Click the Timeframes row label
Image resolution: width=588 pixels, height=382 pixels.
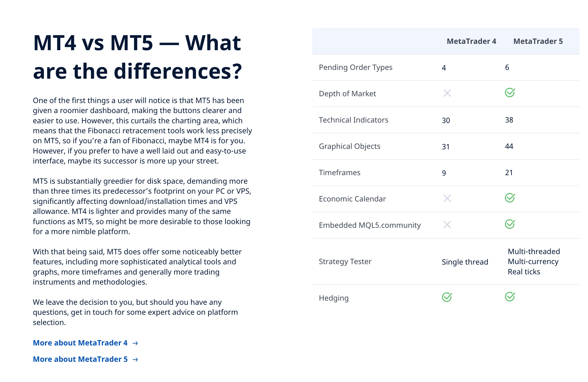(340, 172)
